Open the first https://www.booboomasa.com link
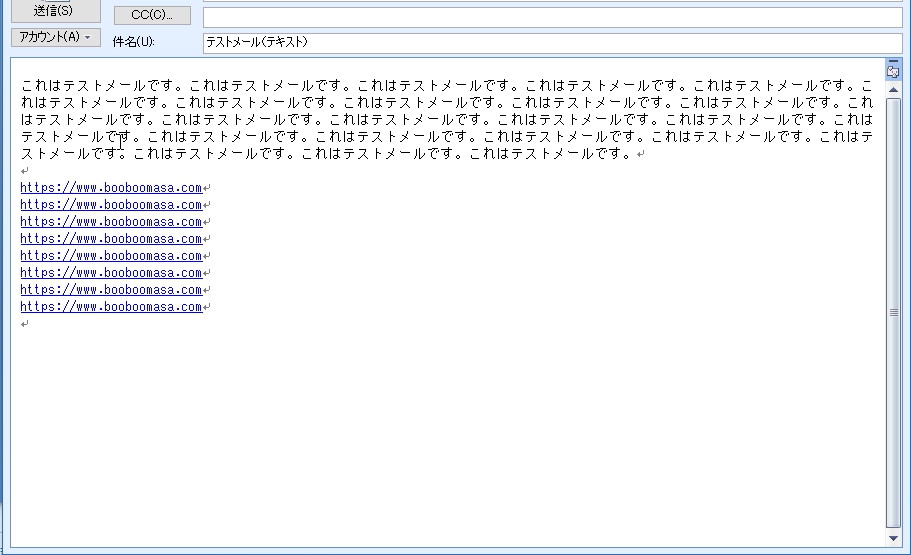Screen dimensions: 911x555 click(111, 188)
